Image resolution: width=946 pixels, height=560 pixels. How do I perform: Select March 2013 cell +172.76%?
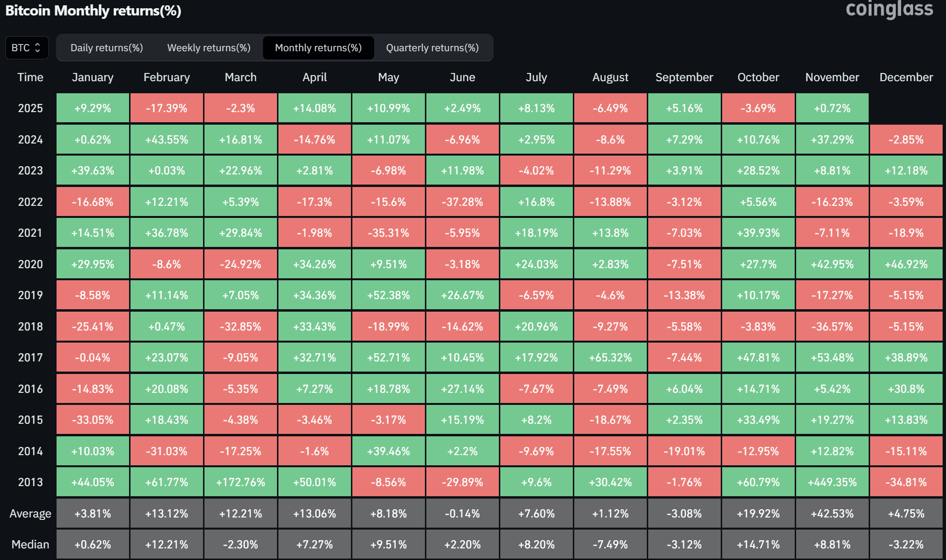[240, 482]
